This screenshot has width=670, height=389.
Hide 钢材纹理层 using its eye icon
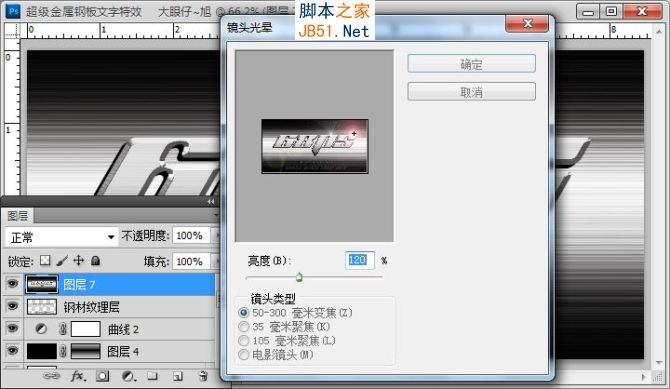pyautogui.click(x=13, y=306)
